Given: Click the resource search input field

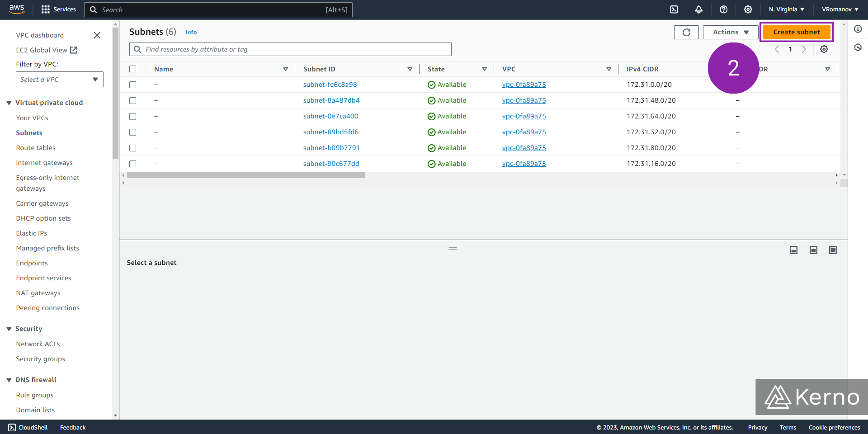Looking at the screenshot, I should click(x=290, y=49).
